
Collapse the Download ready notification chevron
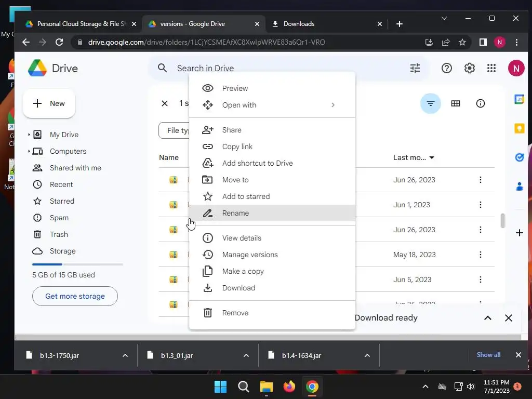[x=487, y=318]
